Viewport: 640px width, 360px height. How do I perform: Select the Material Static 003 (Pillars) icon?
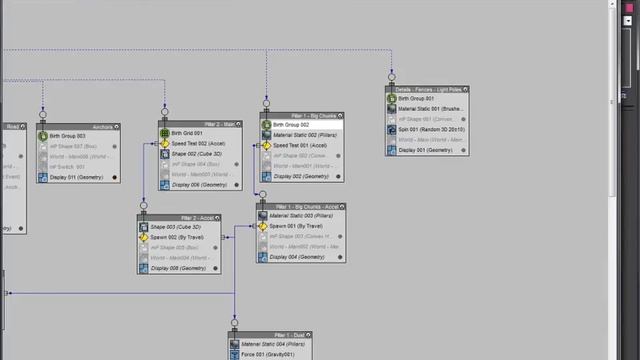tap(263, 216)
